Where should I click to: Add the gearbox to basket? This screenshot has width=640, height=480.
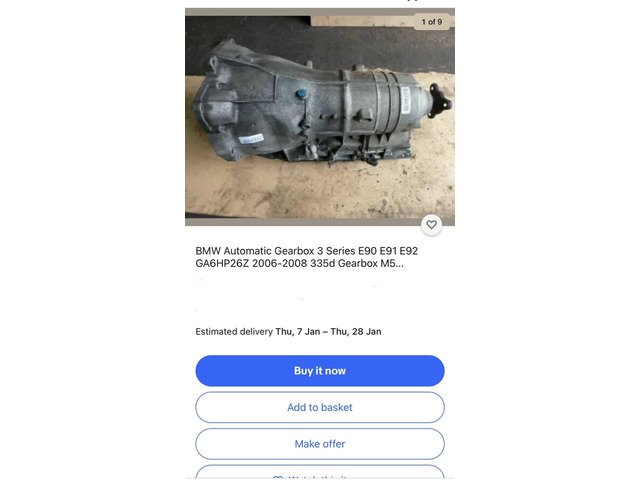[320, 407]
